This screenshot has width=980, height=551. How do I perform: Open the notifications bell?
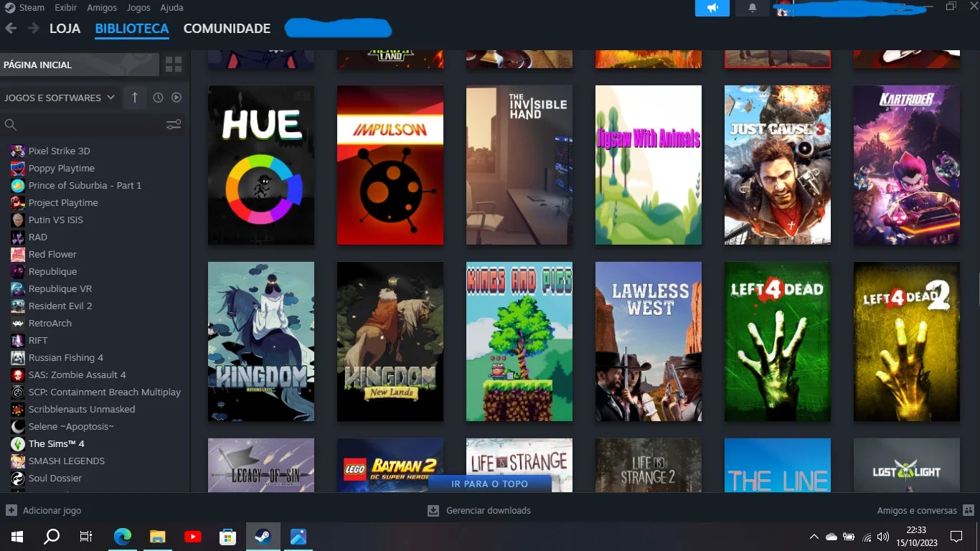(753, 8)
